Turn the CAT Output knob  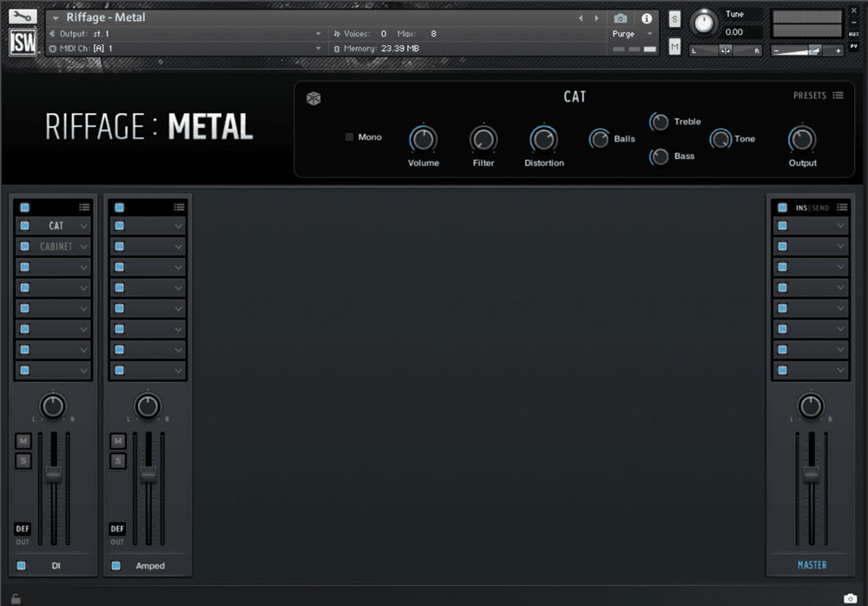tap(801, 139)
